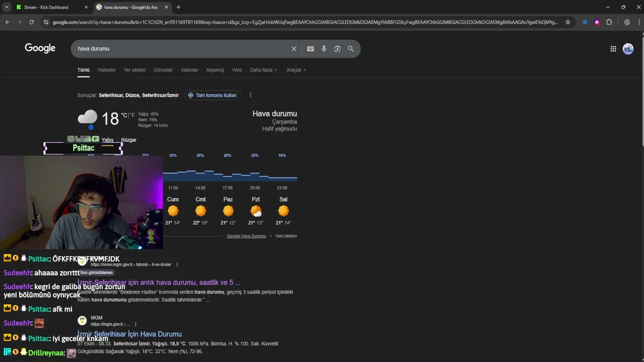644x362 pixels.
Task: Open Chrome profile icon in toolbar
Action: 627,22
